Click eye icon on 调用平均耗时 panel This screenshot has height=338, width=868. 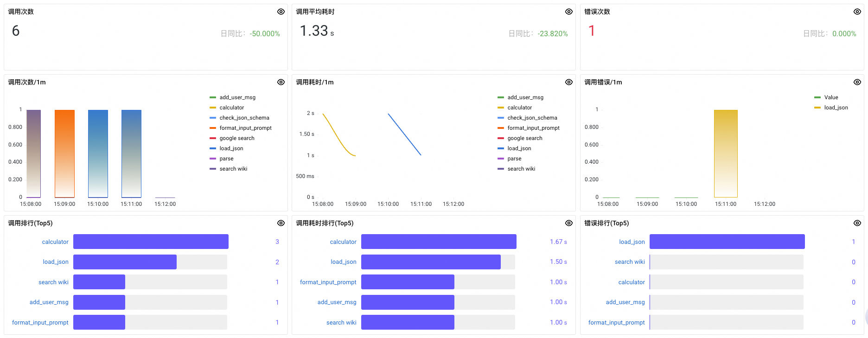click(x=568, y=12)
